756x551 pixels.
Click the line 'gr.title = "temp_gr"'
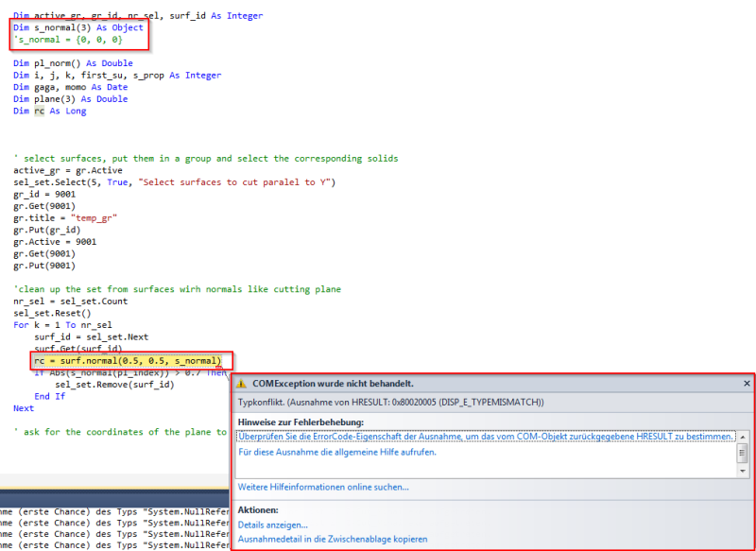point(65,218)
